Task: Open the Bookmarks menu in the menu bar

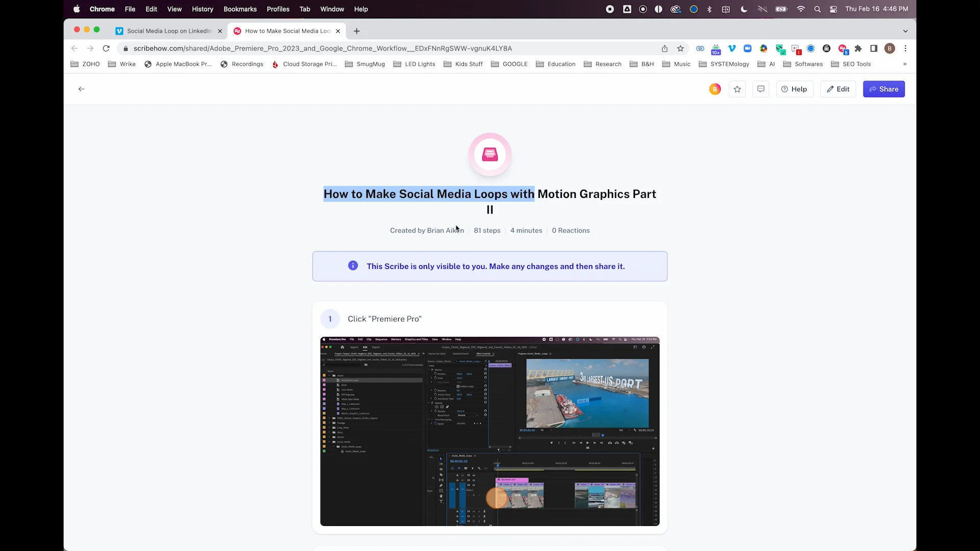Action: coord(240,9)
